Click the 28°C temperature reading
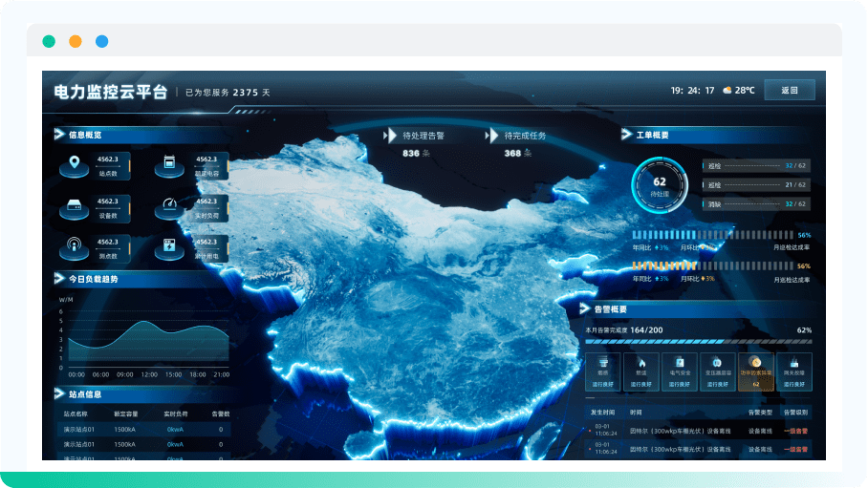The image size is (868, 488). click(x=745, y=90)
